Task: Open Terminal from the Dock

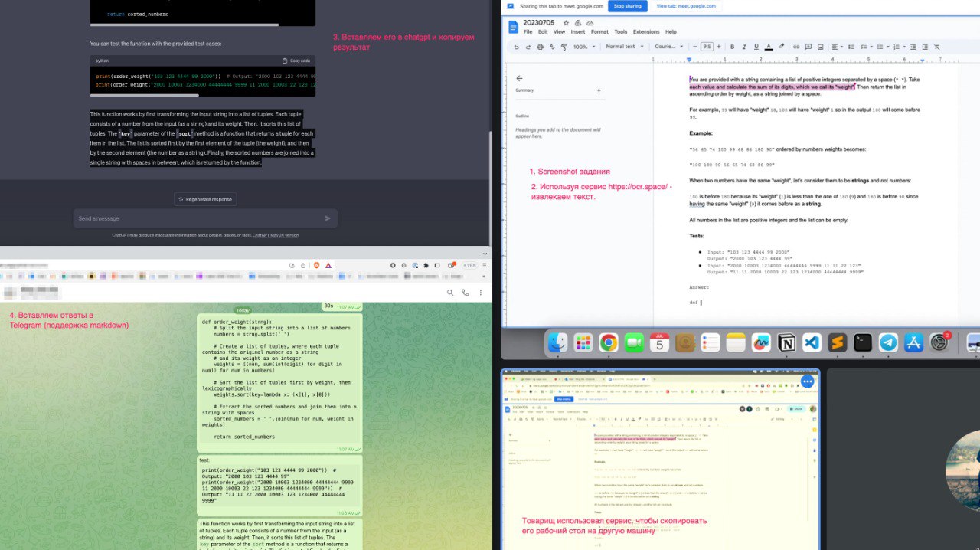Action: (863, 342)
